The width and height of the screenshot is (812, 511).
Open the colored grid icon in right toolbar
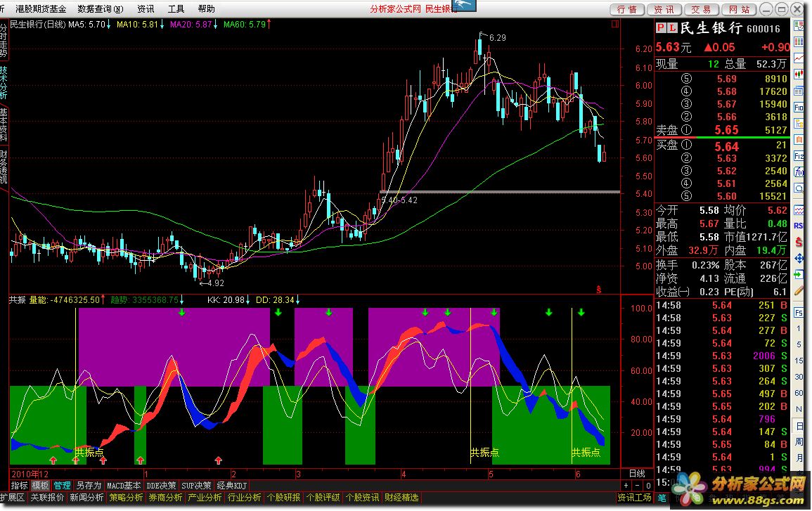(x=799, y=42)
